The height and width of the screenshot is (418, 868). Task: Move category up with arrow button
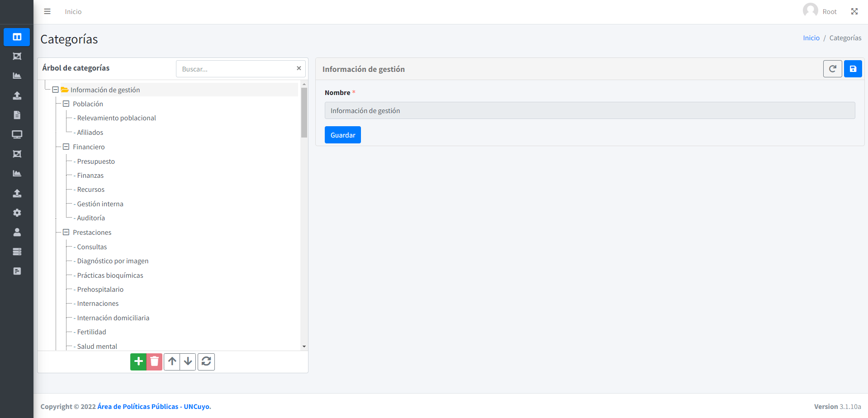point(172,362)
